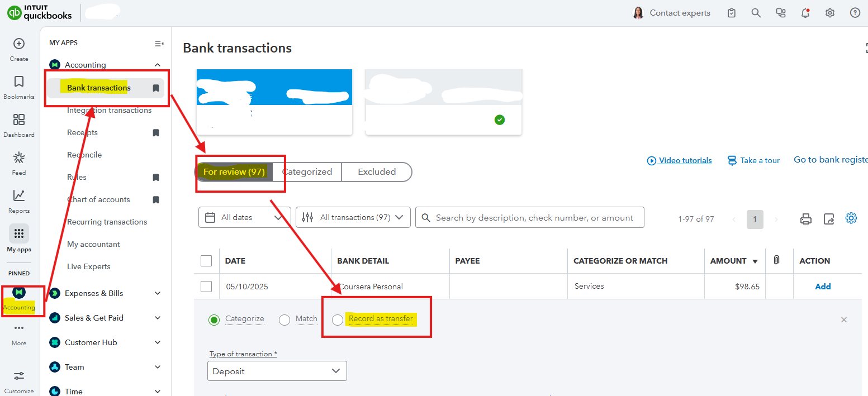
Task: Click Take a tour
Action: [753, 160]
